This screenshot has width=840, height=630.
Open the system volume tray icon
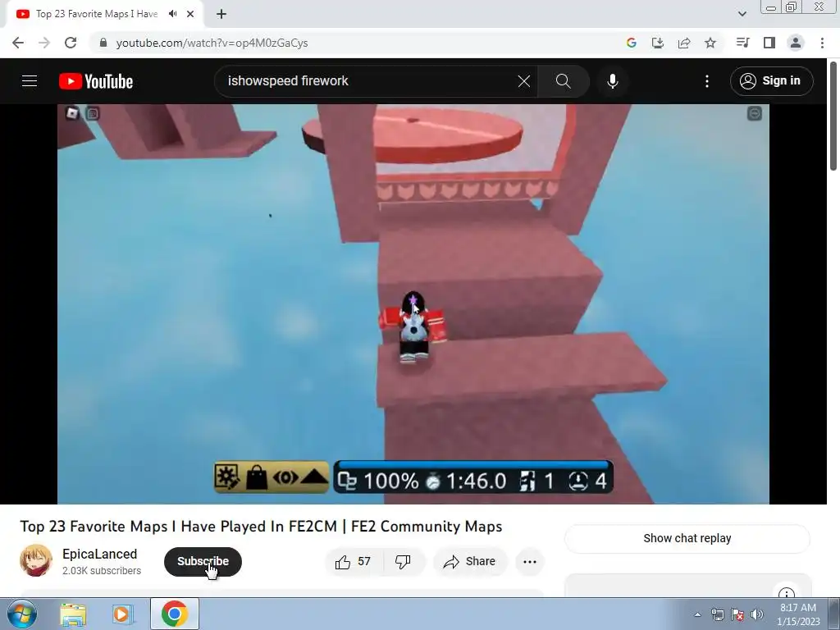(757, 614)
